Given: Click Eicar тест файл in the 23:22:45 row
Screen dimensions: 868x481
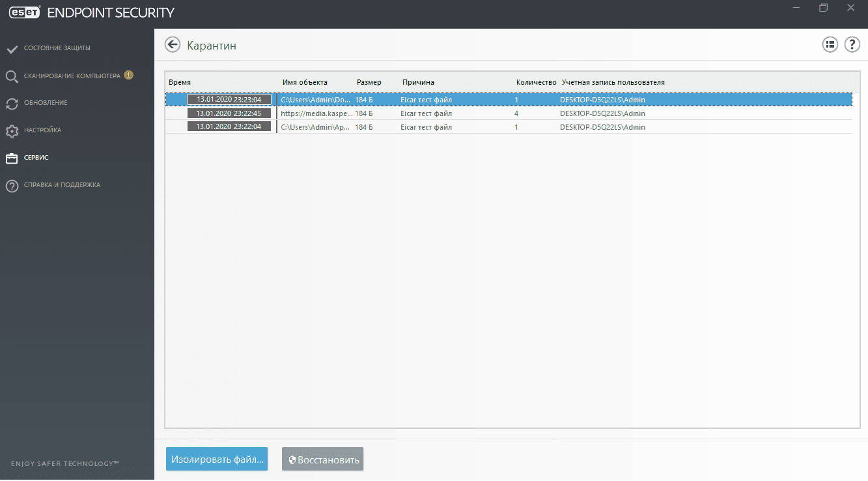Looking at the screenshot, I should pos(426,113).
